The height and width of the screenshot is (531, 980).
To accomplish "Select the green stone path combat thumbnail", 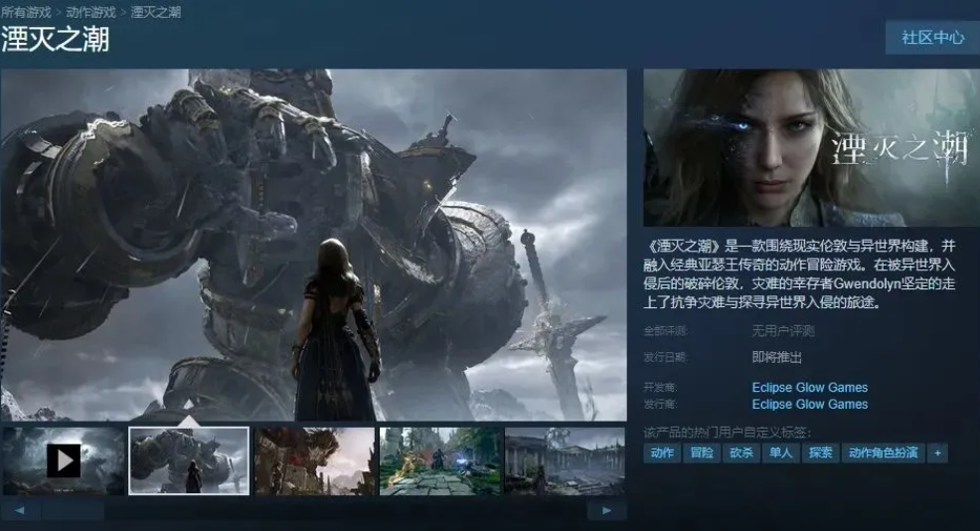I will click(x=440, y=461).
